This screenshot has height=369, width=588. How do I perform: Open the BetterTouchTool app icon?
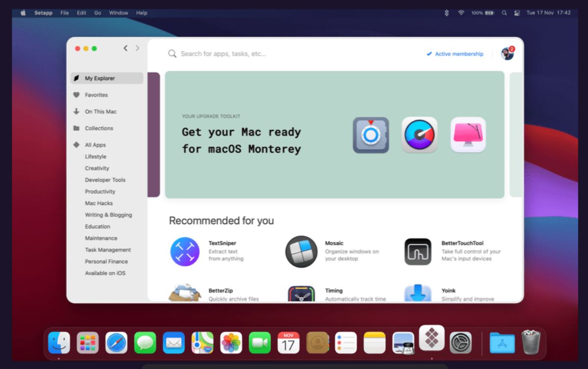[418, 252]
